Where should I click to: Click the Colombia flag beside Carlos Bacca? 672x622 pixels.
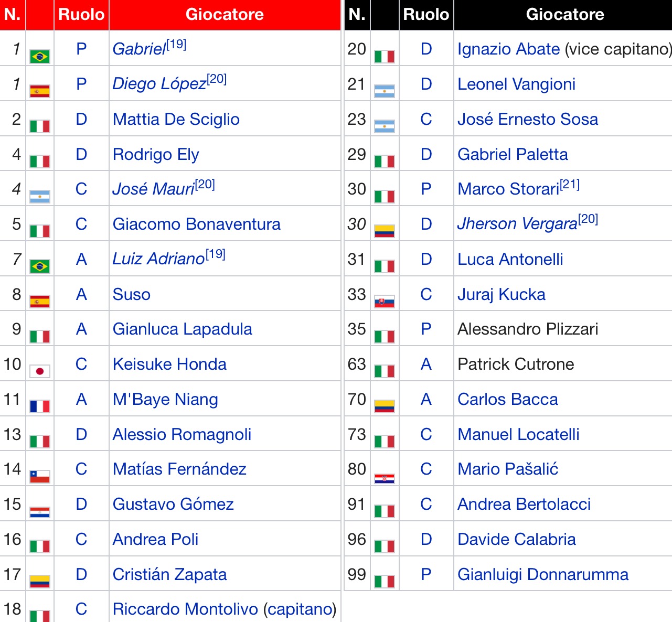click(x=385, y=406)
